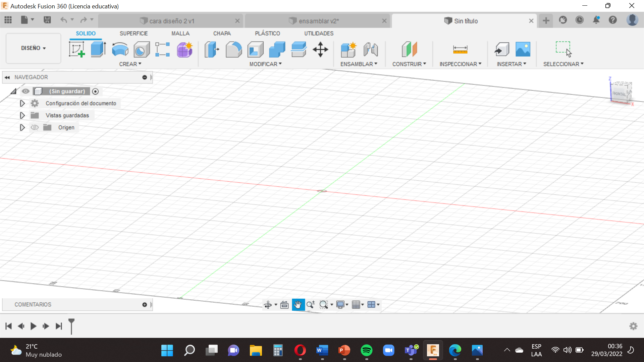Select the window selection tool

click(x=563, y=49)
